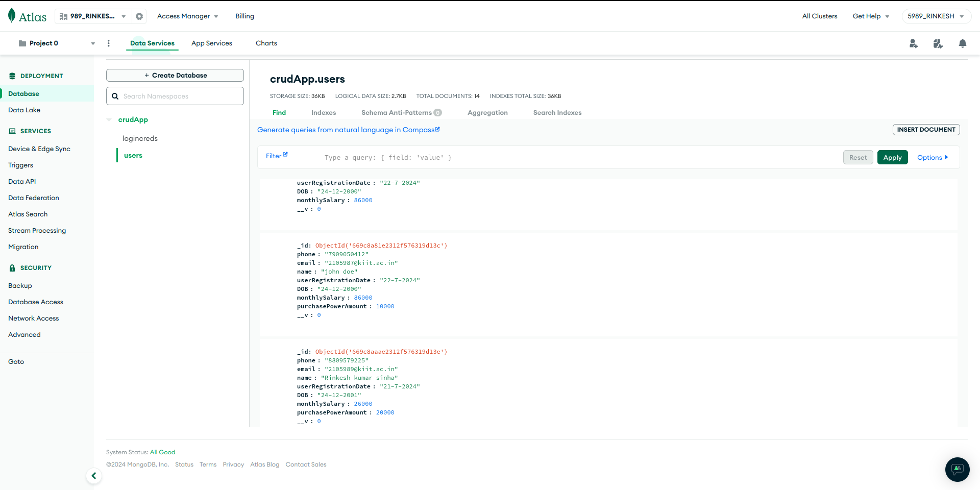Open Atlas Search in sidebar
The width and height of the screenshot is (980, 490).
28,214
